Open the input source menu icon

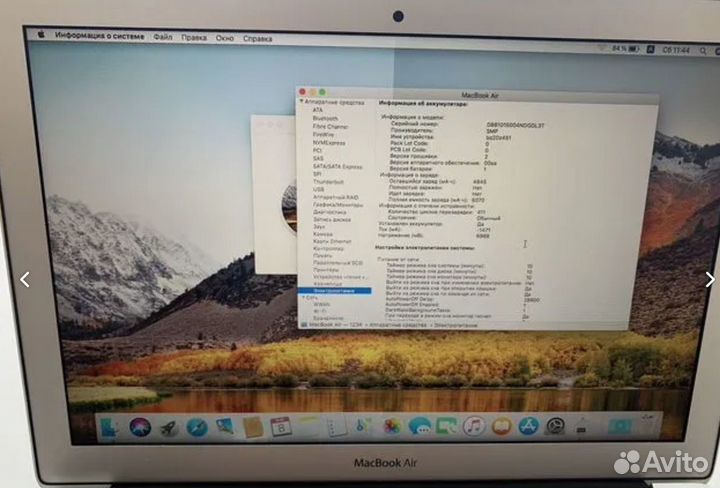click(x=650, y=49)
